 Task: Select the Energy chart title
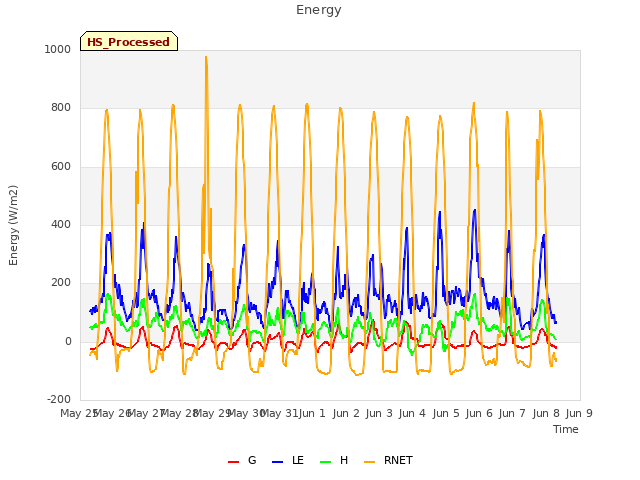coord(318,10)
